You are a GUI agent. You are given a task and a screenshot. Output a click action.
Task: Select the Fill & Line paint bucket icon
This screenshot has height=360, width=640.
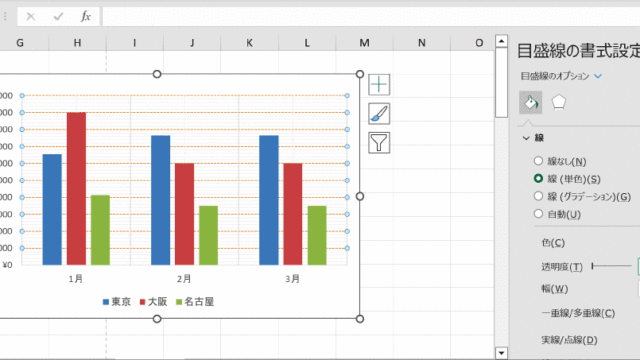(530, 102)
